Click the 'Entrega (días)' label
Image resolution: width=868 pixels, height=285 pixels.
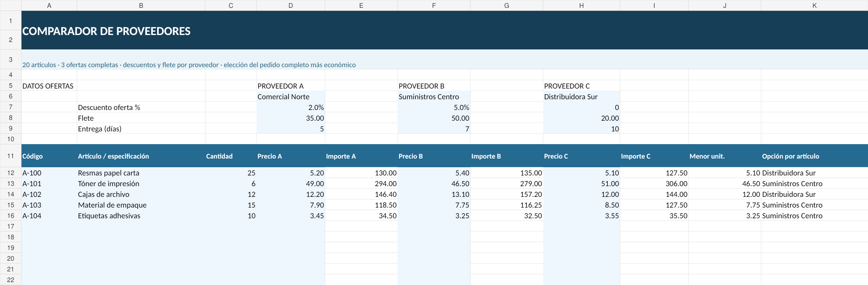[141, 128]
